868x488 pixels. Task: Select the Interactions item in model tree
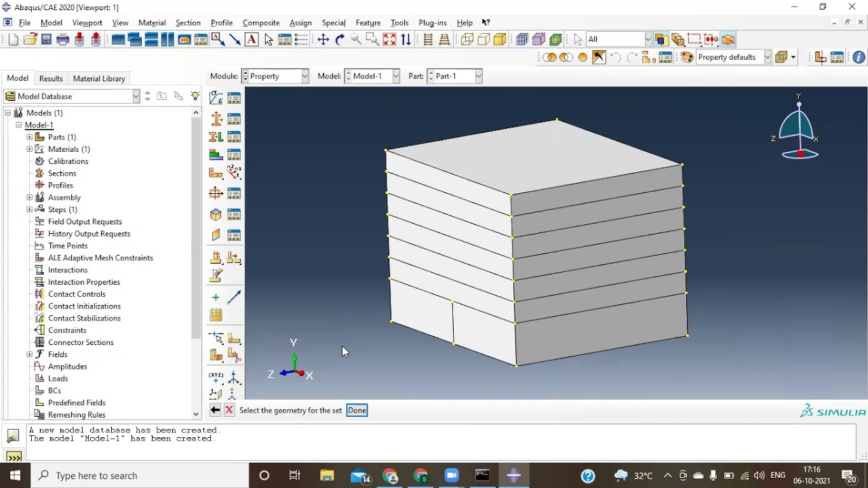[68, 270]
